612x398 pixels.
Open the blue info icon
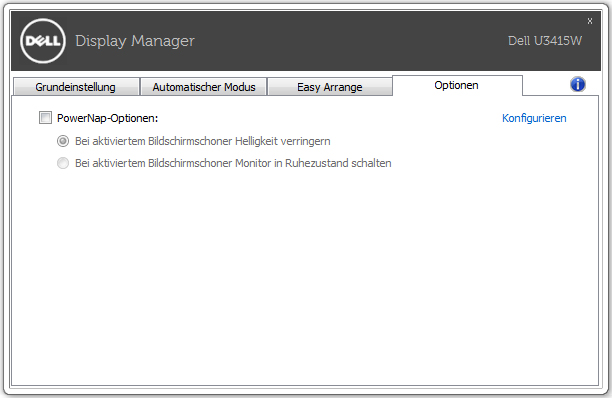(x=578, y=84)
